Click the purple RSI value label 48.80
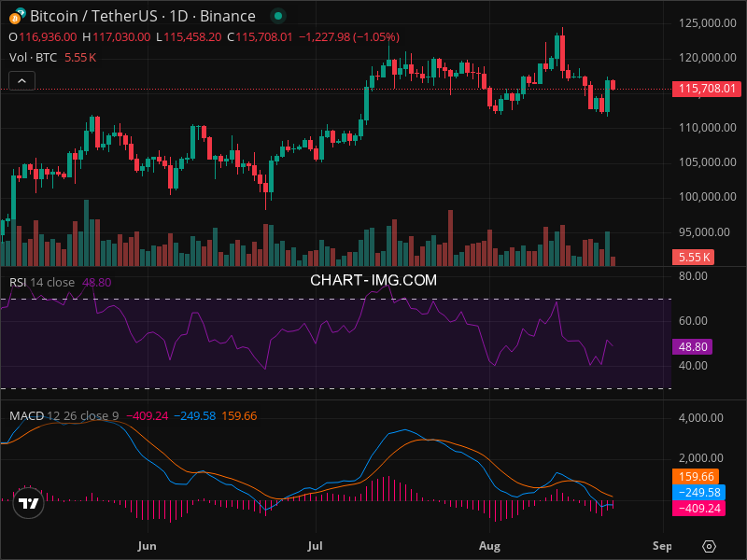Viewport: 747px width, 560px height. (694, 346)
